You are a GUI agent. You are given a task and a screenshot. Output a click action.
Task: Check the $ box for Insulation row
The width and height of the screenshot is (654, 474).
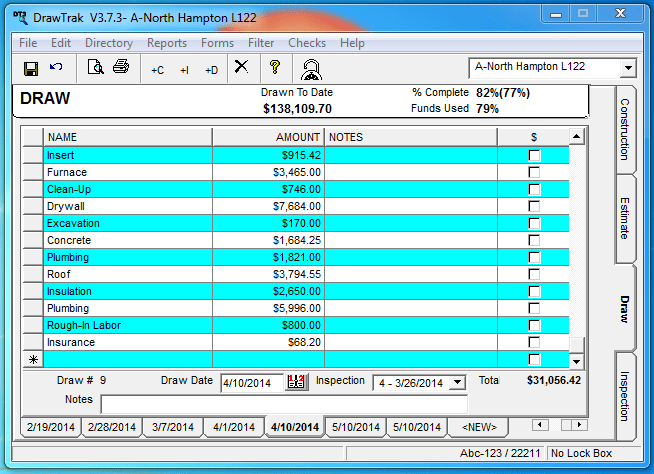pos(534,291)
